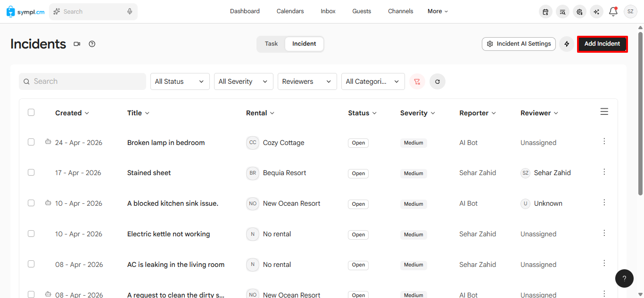The width and height of the screenshot is (644, 298).
Task: Click the incidents Search field
Action: (x=83, y=81)
